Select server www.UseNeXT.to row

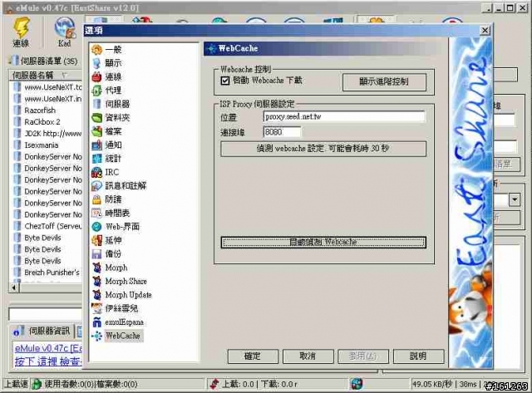[47, 87]
